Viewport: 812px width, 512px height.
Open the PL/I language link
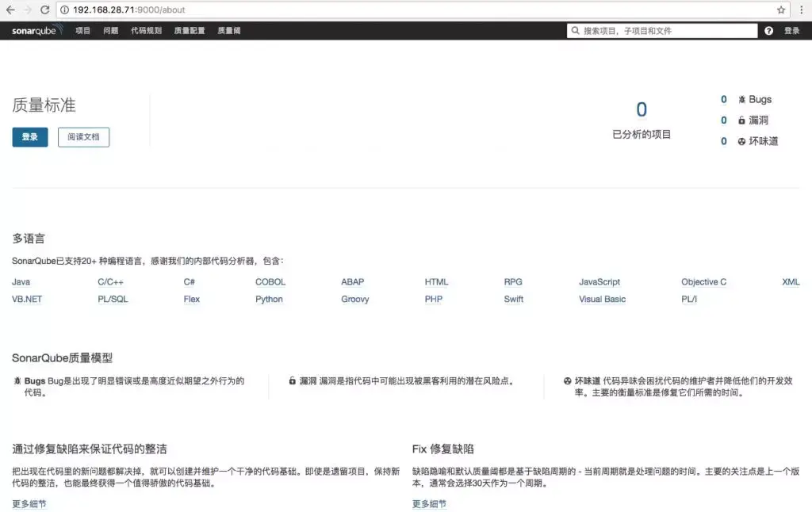tap(689, 300)
